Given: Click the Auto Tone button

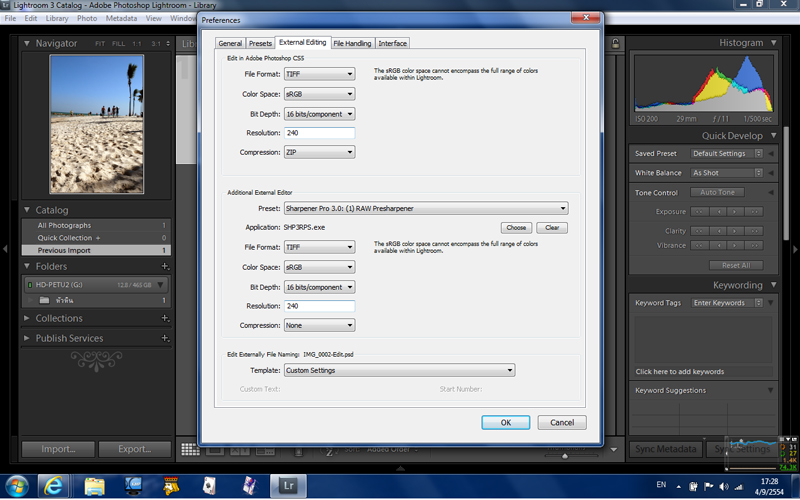Looking at the screenshot, I should pos(717,192).
